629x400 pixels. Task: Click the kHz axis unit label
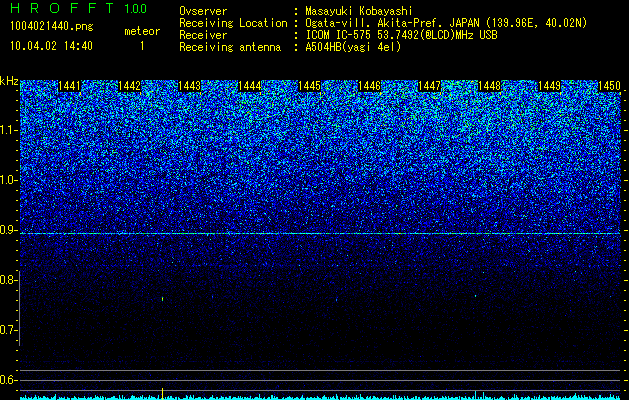(9, 81)
